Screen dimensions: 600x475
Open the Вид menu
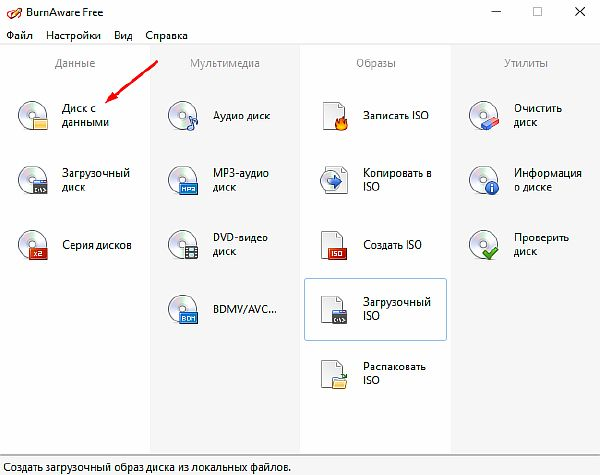click(123, 36)
